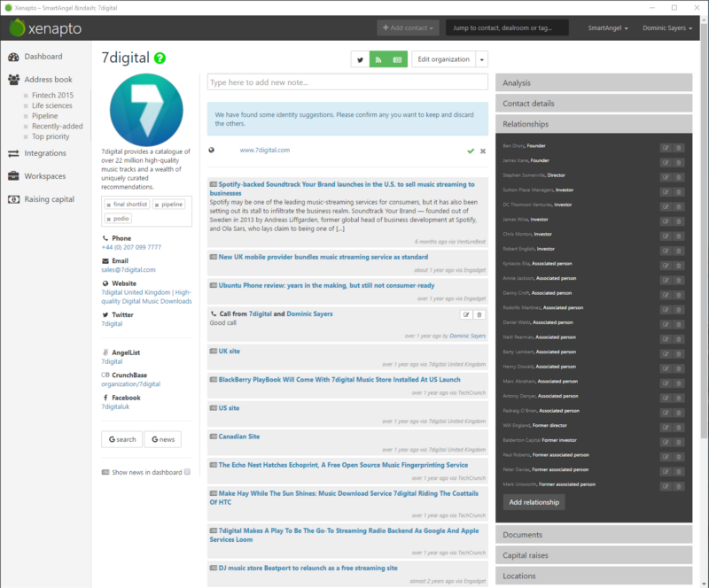Expand the Analysis panel
The image size is (709, 588).
(594, 82)
